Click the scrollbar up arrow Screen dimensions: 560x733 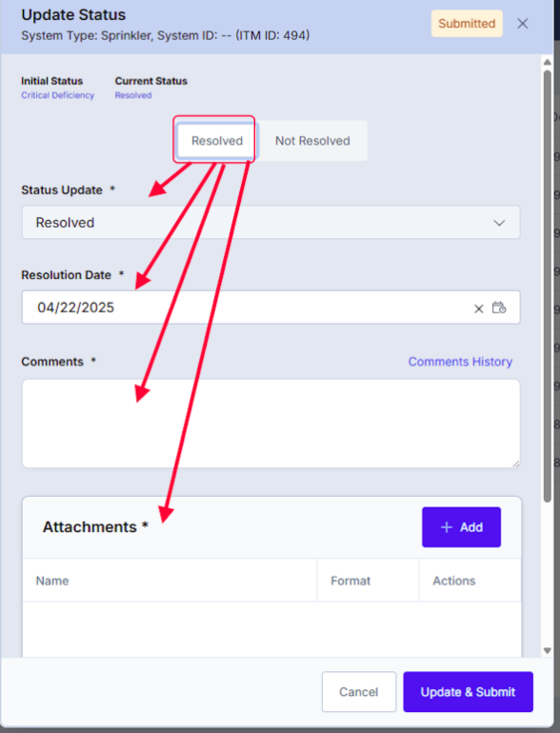[548, 62]
